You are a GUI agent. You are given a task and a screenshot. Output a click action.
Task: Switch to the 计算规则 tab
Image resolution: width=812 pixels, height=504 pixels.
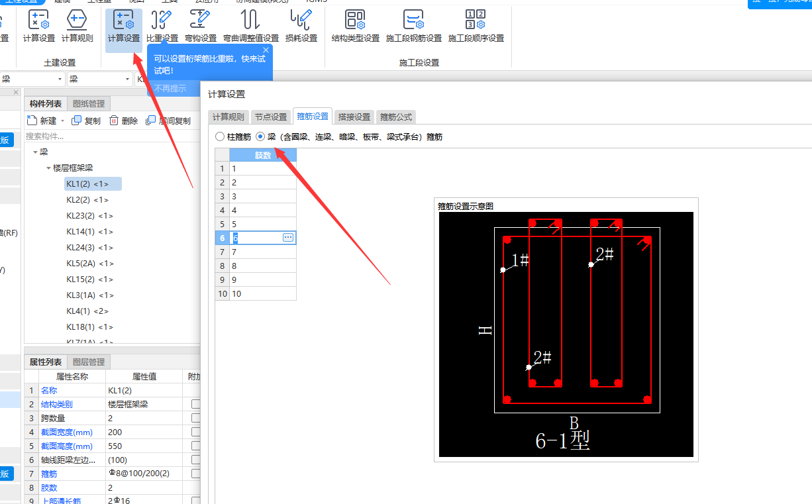(228, 117)
